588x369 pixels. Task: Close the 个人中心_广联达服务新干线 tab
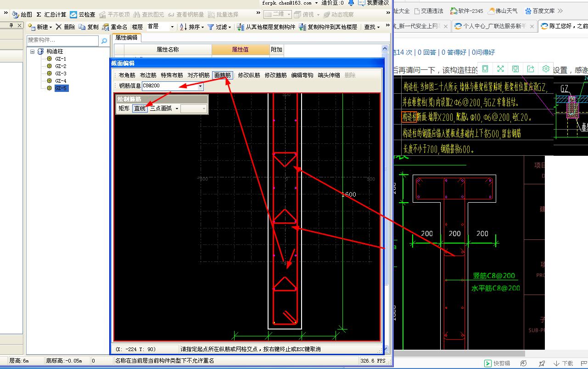click(532, 27)
